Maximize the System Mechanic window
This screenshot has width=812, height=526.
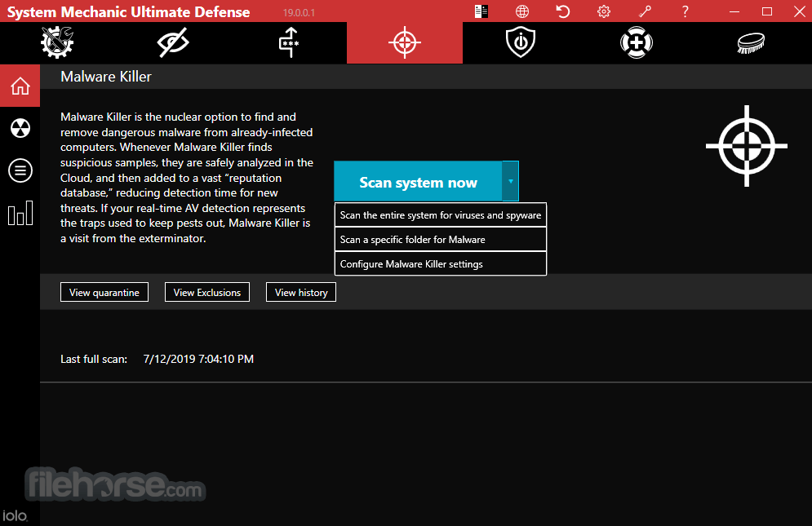click(767, 11)
